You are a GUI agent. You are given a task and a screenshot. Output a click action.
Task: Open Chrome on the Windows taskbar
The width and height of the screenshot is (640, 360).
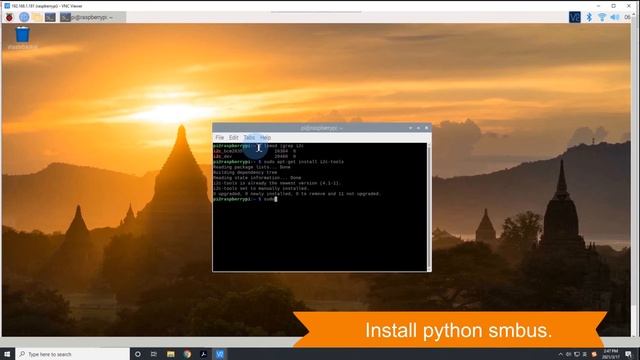tap(187, 354)
